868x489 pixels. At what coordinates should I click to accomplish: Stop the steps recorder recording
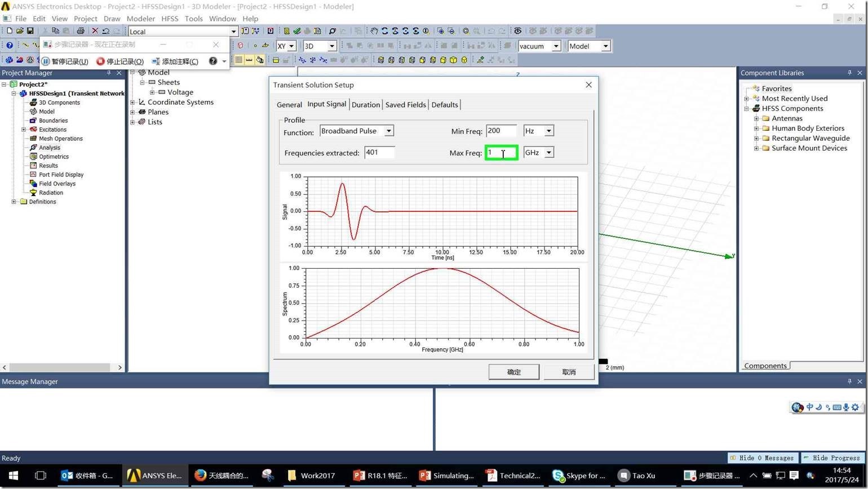[x=120, y=61]
